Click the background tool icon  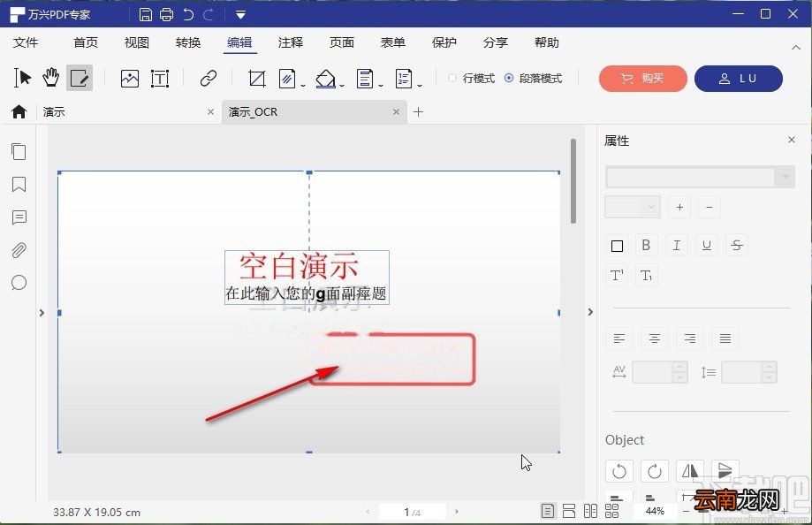(x=325, y=79)
